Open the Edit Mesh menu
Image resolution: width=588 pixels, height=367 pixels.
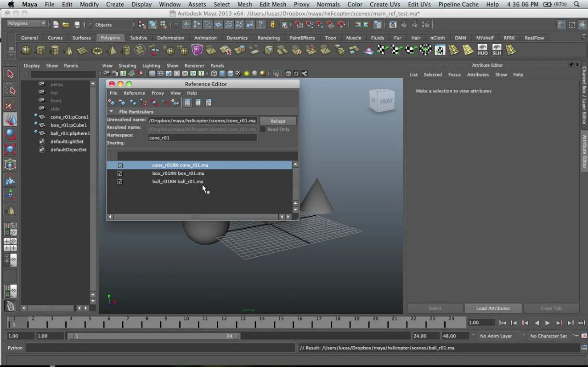(x=273, y=4)
